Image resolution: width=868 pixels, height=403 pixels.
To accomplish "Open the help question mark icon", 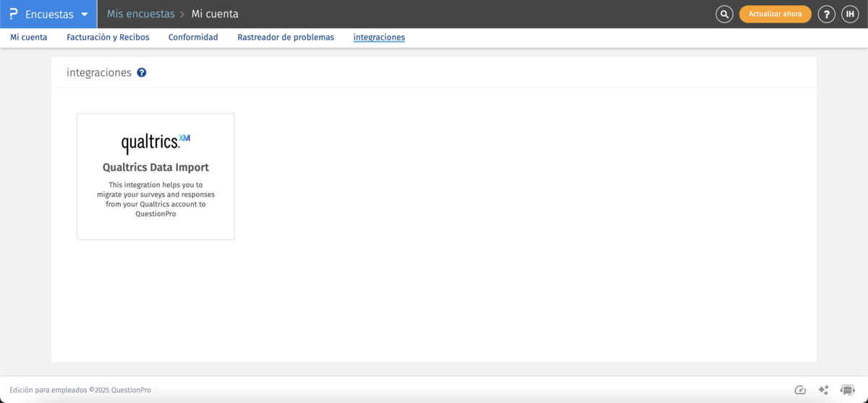I will click(x=827, y=14).
